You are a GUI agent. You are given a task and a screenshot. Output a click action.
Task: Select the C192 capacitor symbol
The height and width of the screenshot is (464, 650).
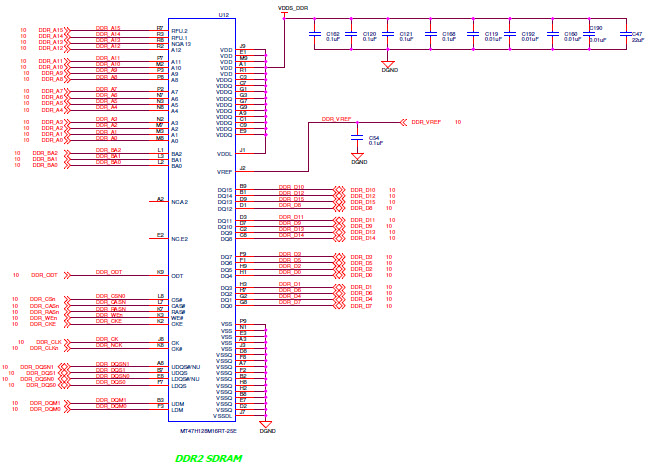510,34
